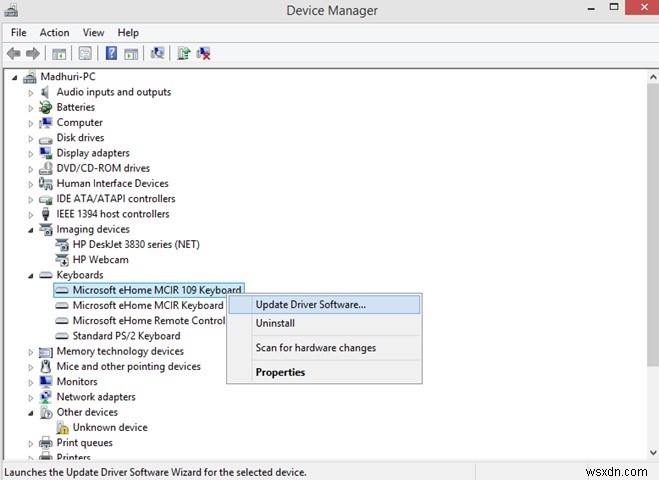Expand the IDE ATA/ATAPI controllers arrow
Image resolution: width=659 pixels, height=482 pixels.
tap(31, 199)
